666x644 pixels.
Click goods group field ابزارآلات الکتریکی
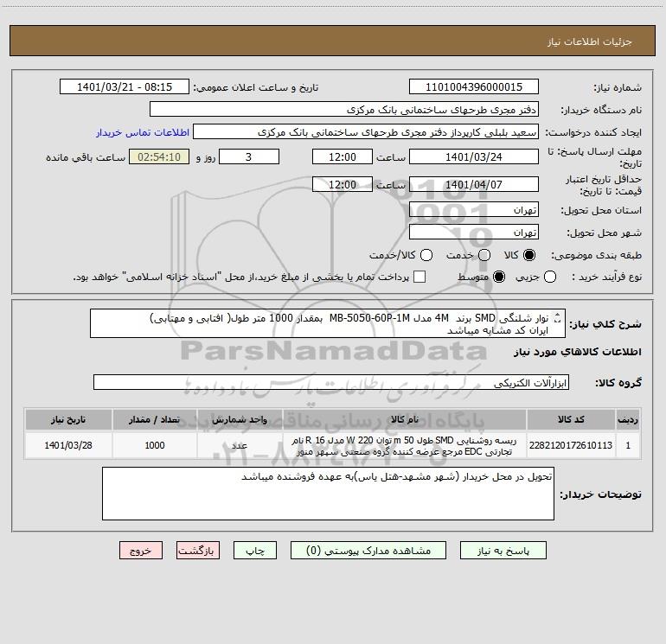point(331,382)
